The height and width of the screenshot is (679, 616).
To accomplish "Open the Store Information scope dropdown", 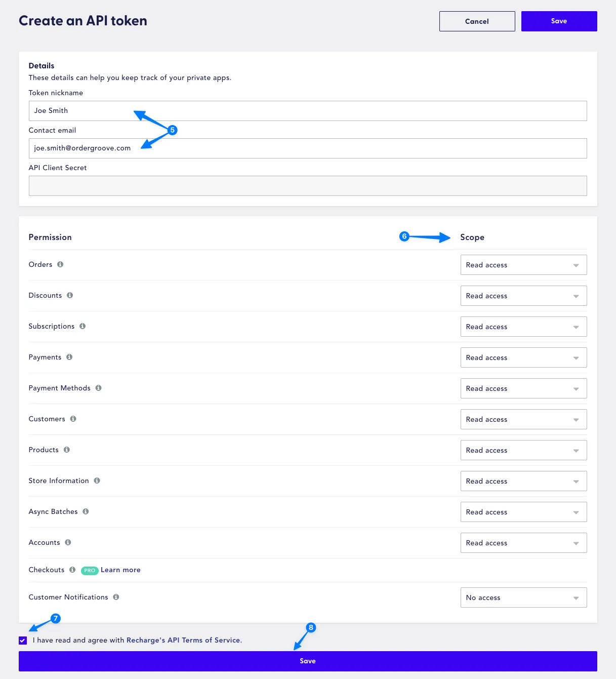I will (523, 481).
